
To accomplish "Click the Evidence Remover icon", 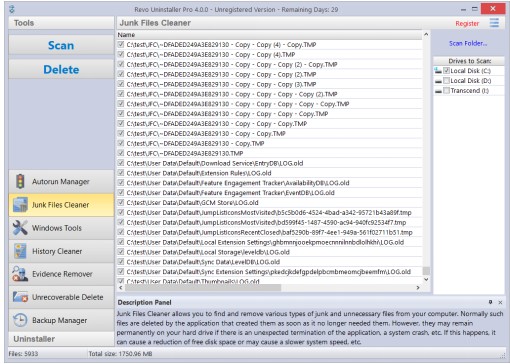I will [x=20, y=274].
